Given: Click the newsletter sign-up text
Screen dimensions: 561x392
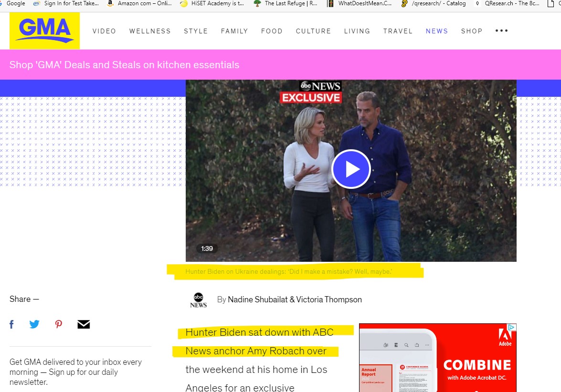Looking at the screenshot, I should click(x=75, y=372).
